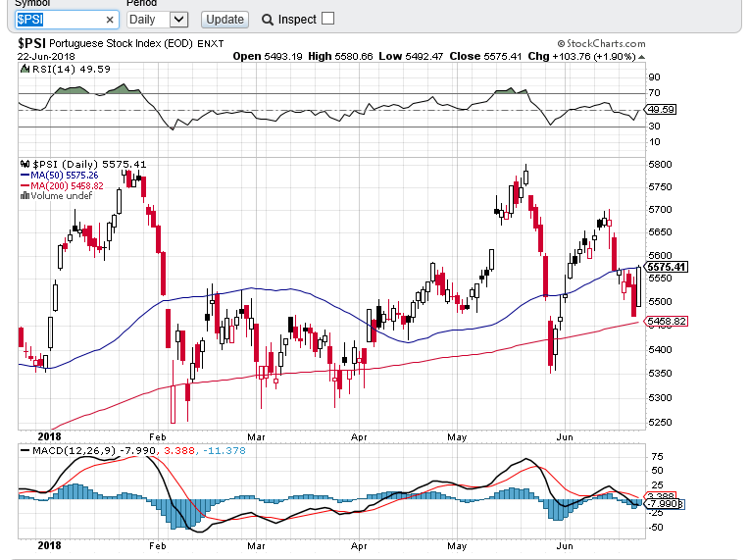Collapse the chart header triangle next to Chg

coord(641,57)
